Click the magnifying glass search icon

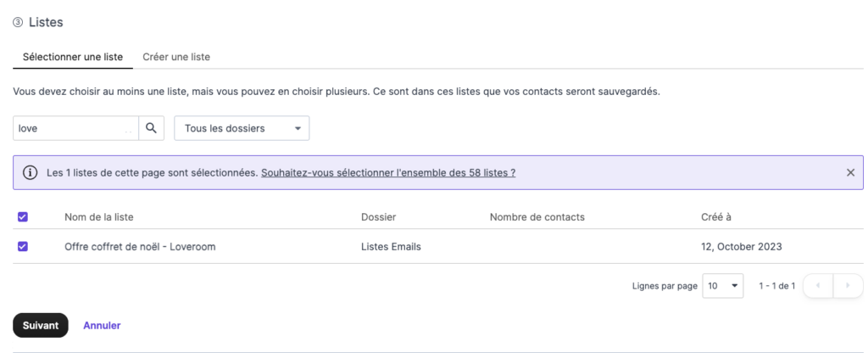pos(151,128)
